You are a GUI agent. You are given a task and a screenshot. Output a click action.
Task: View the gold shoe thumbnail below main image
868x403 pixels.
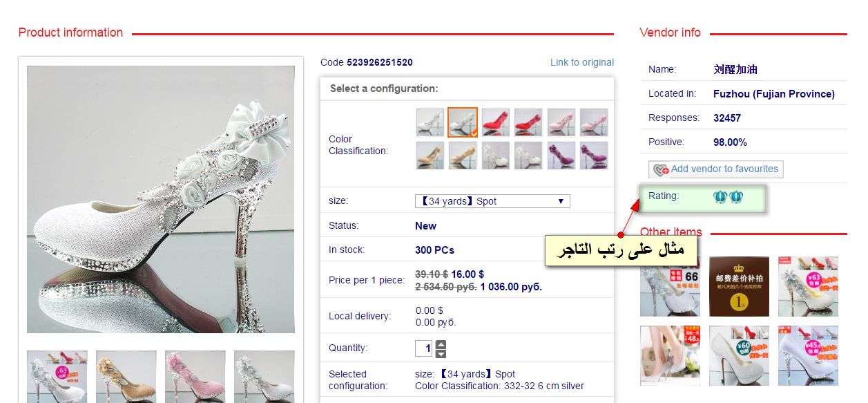point(126,377)
